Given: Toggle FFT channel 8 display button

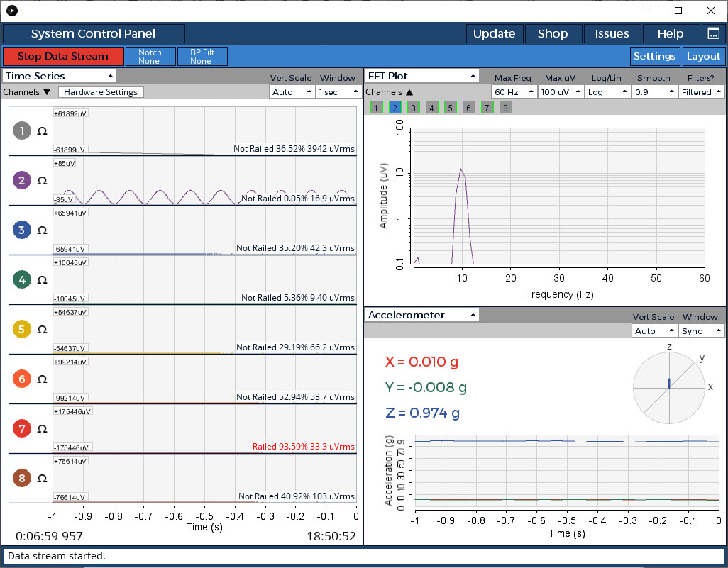Looking at the screenshot, I should pos(505,108).
